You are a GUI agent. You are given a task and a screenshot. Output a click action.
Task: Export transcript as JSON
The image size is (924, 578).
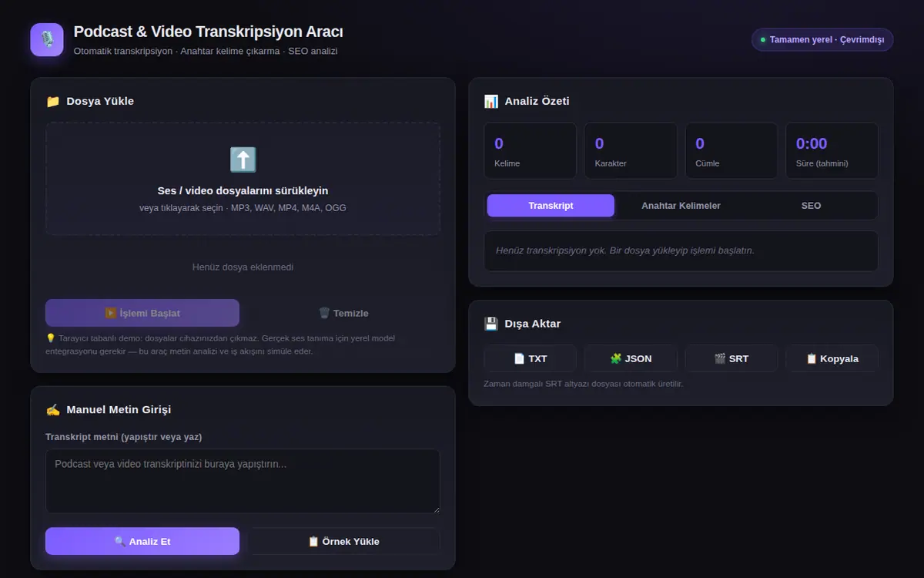click(x=631, y=358)
